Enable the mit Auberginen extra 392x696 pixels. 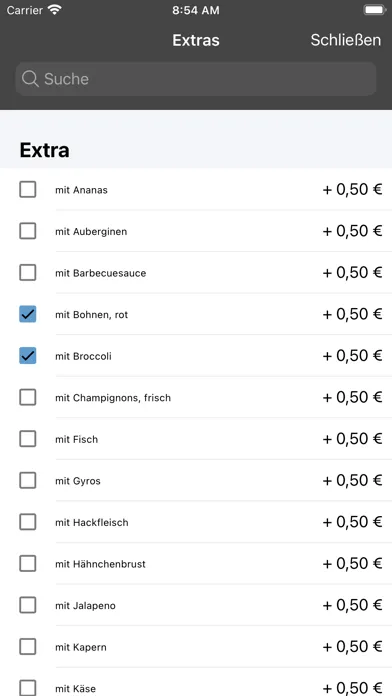pyautogui.click(x=28, y=231)
